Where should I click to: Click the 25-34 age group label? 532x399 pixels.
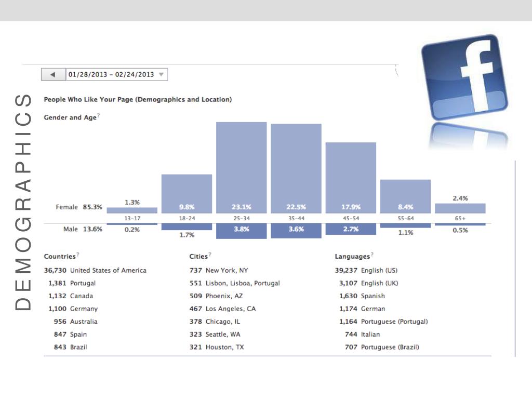click(x=242, y=219)
